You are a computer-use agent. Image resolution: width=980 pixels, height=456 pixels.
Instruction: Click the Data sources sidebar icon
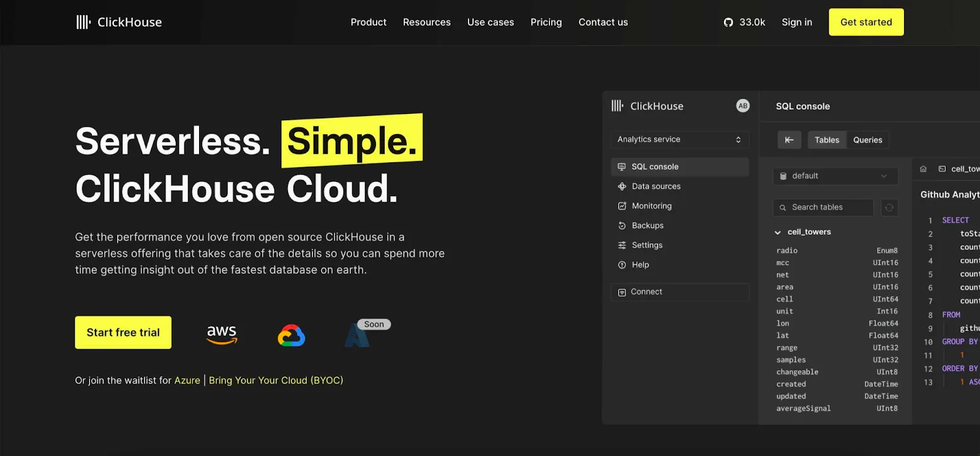622,186
